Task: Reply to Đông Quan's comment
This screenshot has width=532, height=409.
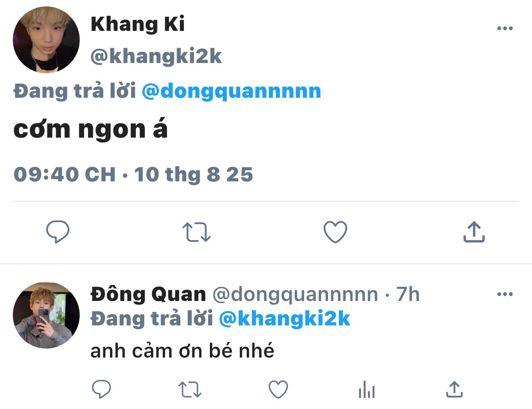Action: 102,390
